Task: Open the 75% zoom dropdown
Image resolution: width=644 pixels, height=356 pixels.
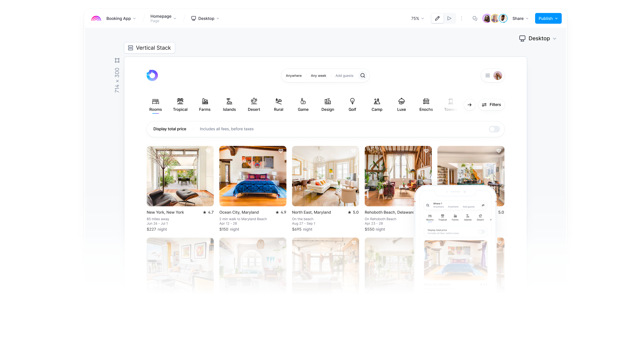Action: [417, 19]
